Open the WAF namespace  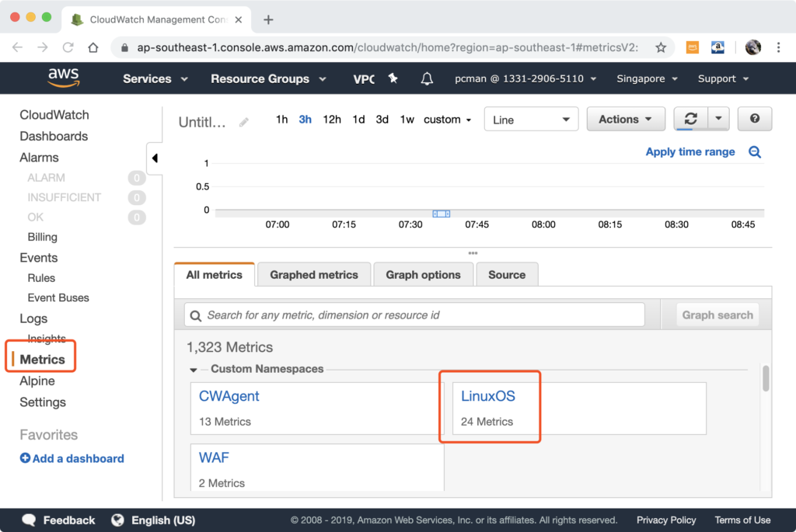click(214, 458)
